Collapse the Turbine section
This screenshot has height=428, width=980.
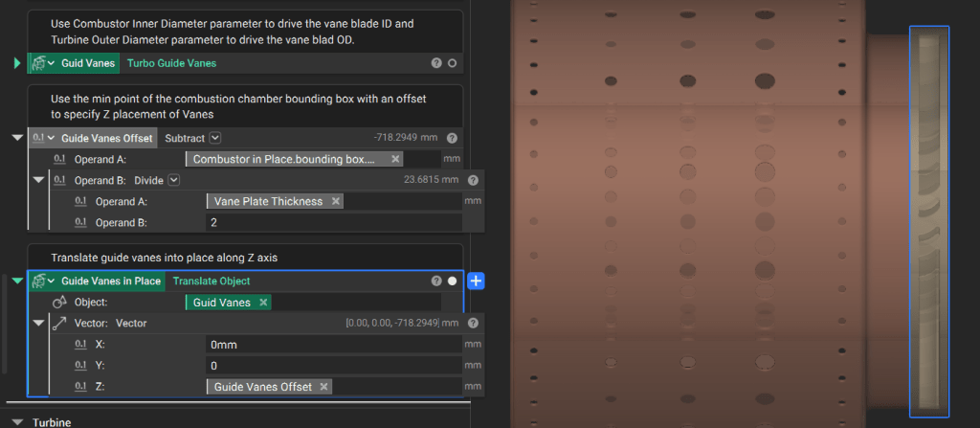[x=16, y=421]
